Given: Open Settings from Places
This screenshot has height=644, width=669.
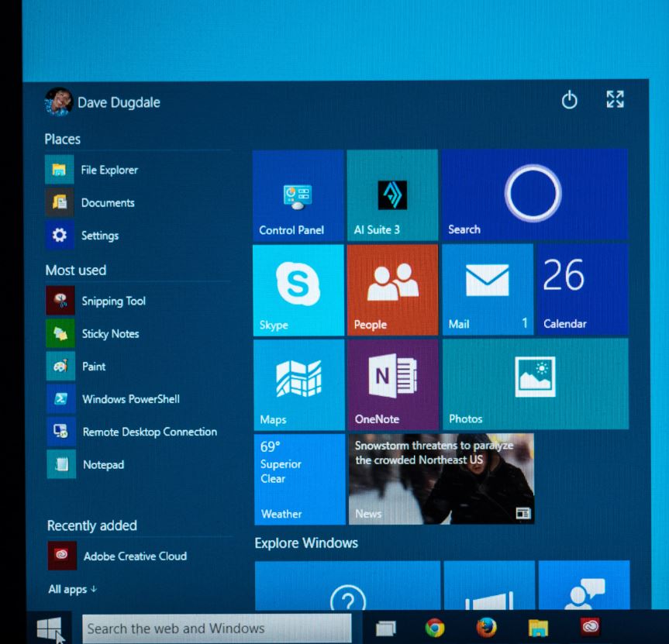Looking at the screenshot, I should [138, 235].
